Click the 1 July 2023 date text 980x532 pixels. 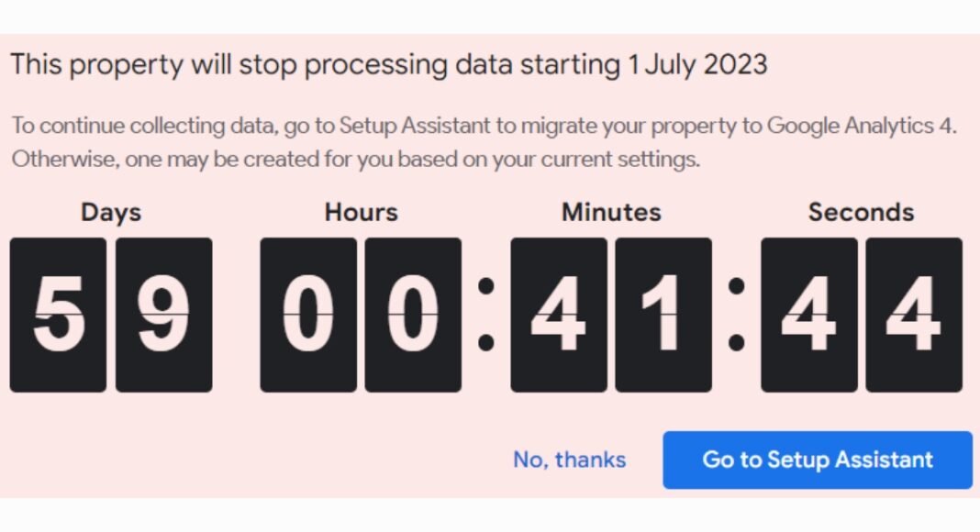697,65
